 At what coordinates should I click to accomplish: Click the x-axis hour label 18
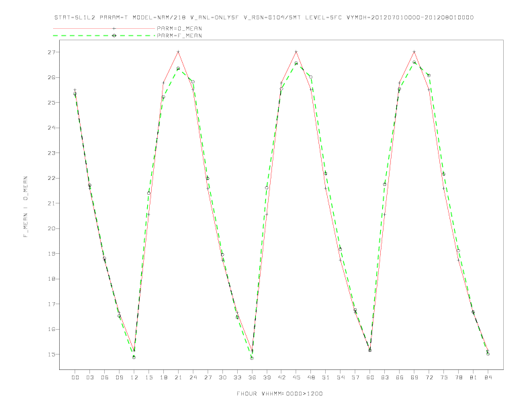(x=163, y=377)
